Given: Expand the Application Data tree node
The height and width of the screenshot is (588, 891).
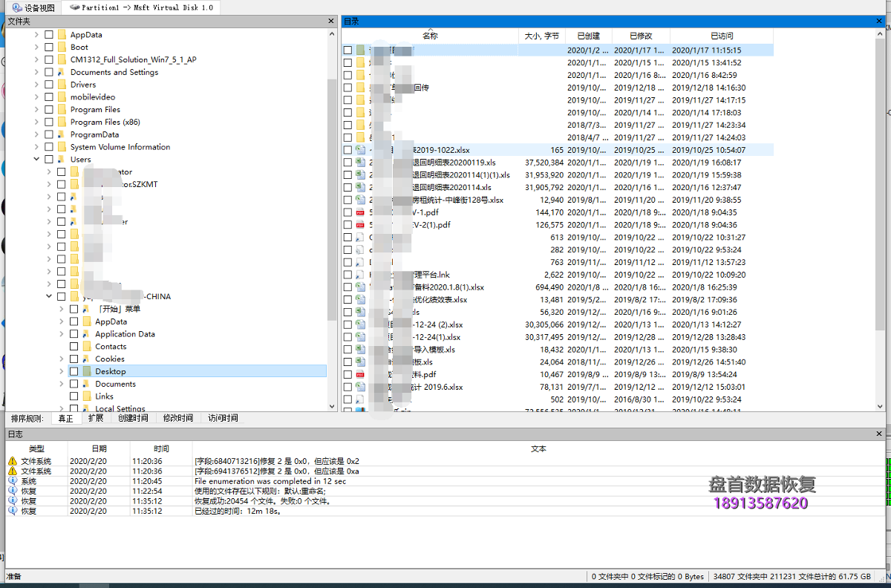Looking at the screenshot, I should (x=61, y=334).
